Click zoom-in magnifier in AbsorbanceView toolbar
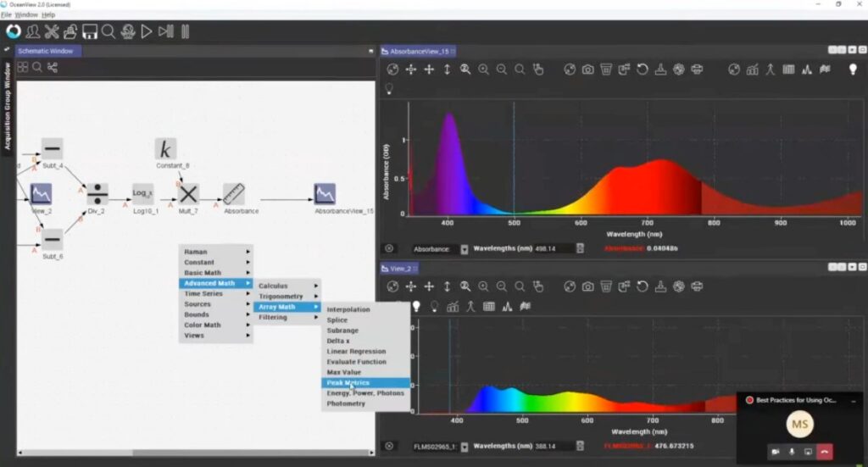The height and width of the screenshot is (467, 868). [483, 69]
